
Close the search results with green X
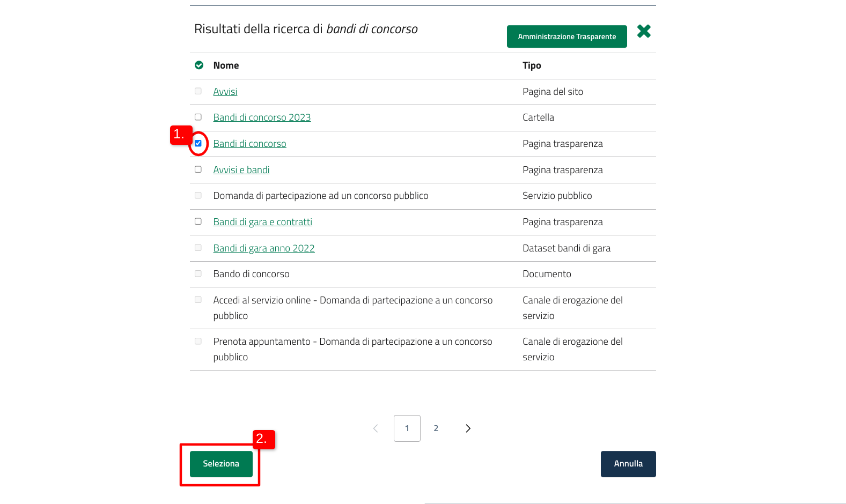[644, 32]
